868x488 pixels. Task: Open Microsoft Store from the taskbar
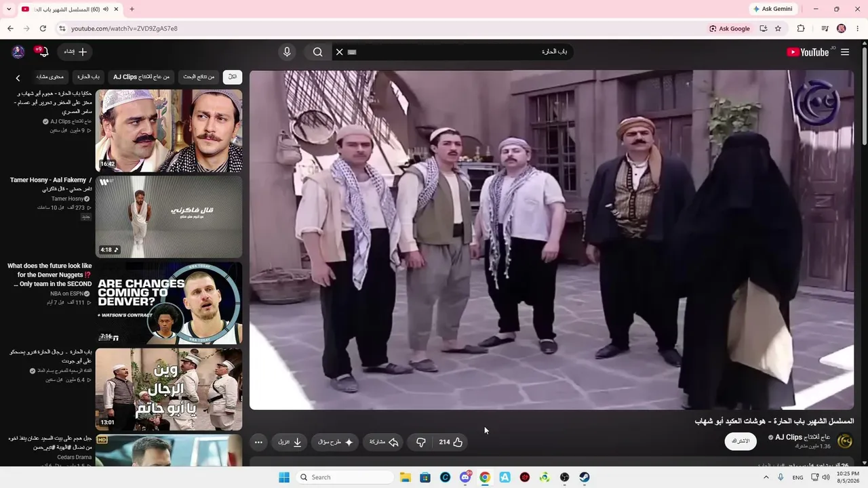pyautogui.click(x=425, y=477)
